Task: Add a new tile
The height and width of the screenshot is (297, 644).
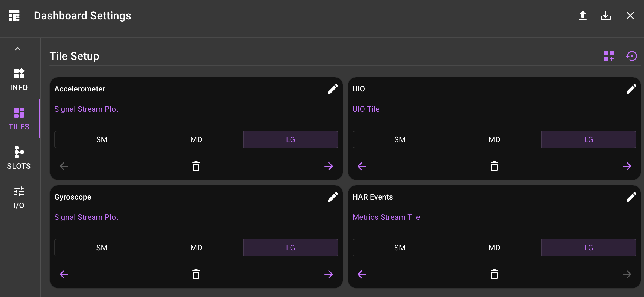Action: coord(609,56)
